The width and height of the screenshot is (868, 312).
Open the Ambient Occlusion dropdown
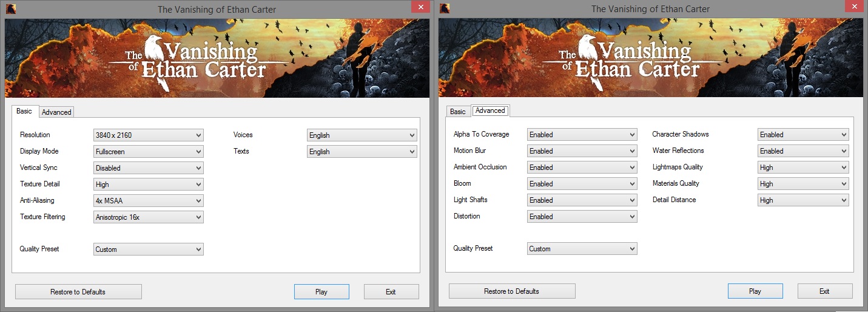pos(582,167)
